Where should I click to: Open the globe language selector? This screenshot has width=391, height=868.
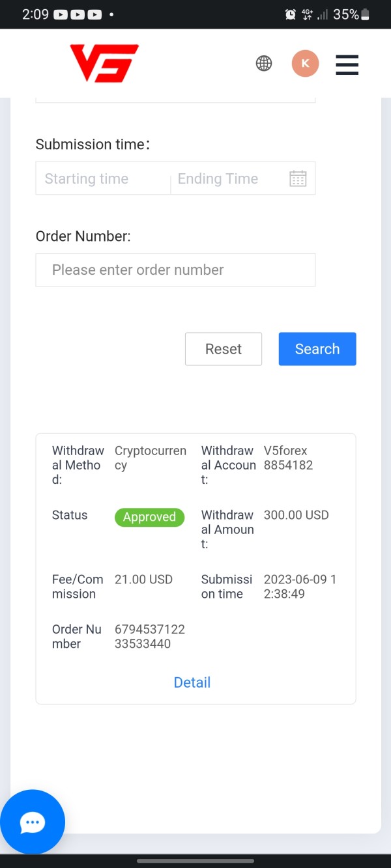click(264, 63)
